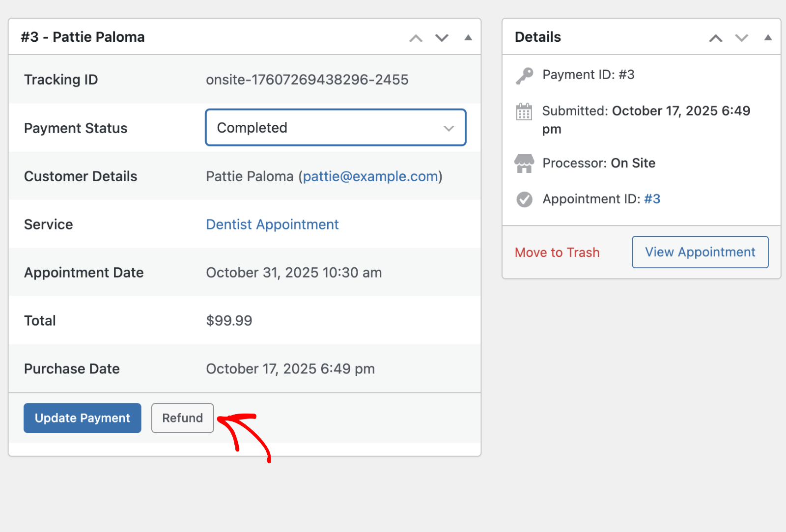Image resolution: width=786 pixels, height=532 pixels.
Task: Issue a refund with the Refund button
Action: 182,418
